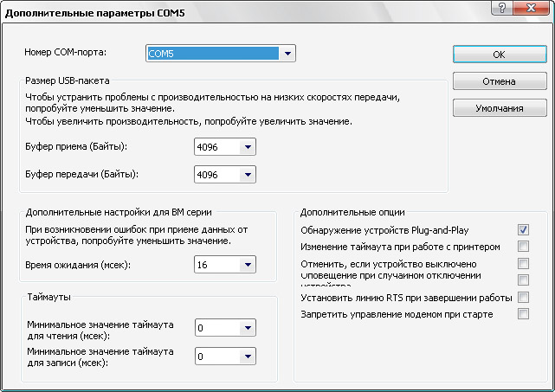Click the Отмена button

click(500, 81)
